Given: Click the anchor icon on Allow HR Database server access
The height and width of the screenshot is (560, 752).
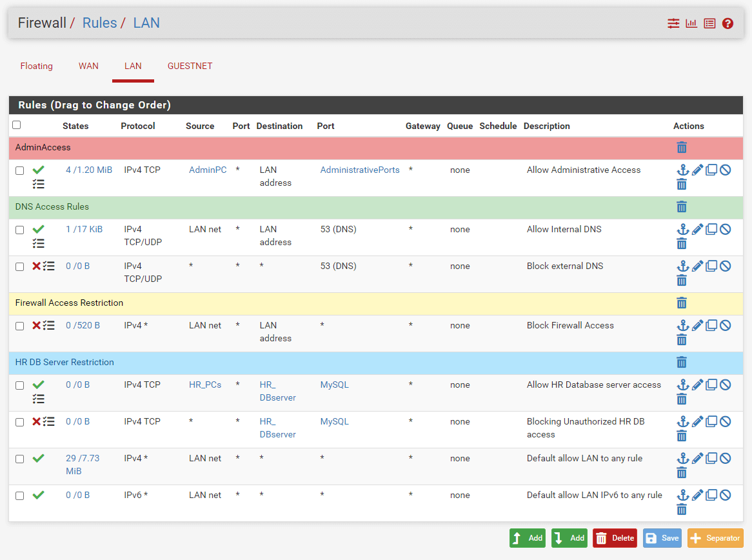Looking at the screenshot, I should 683,384.
